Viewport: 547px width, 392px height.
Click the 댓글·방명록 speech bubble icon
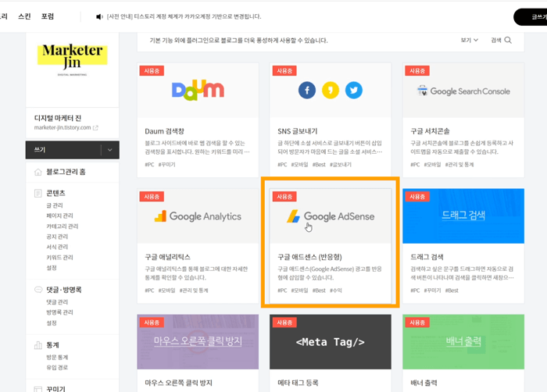38,290
